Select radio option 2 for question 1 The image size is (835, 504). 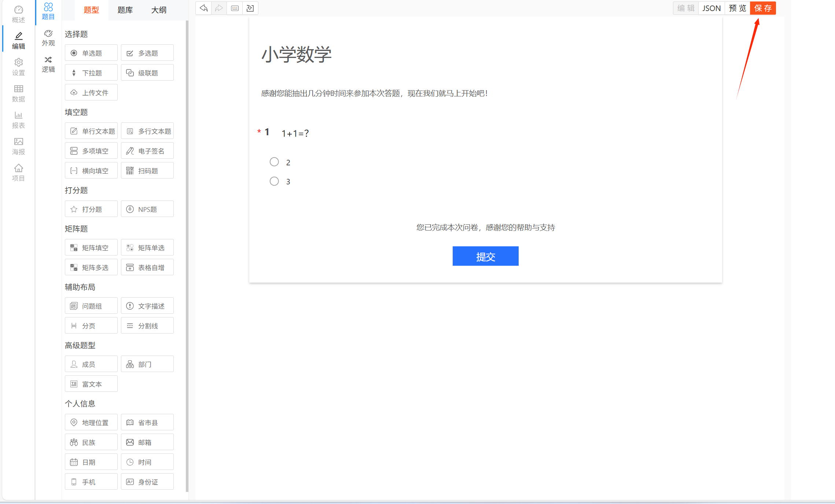pos(274,162)
